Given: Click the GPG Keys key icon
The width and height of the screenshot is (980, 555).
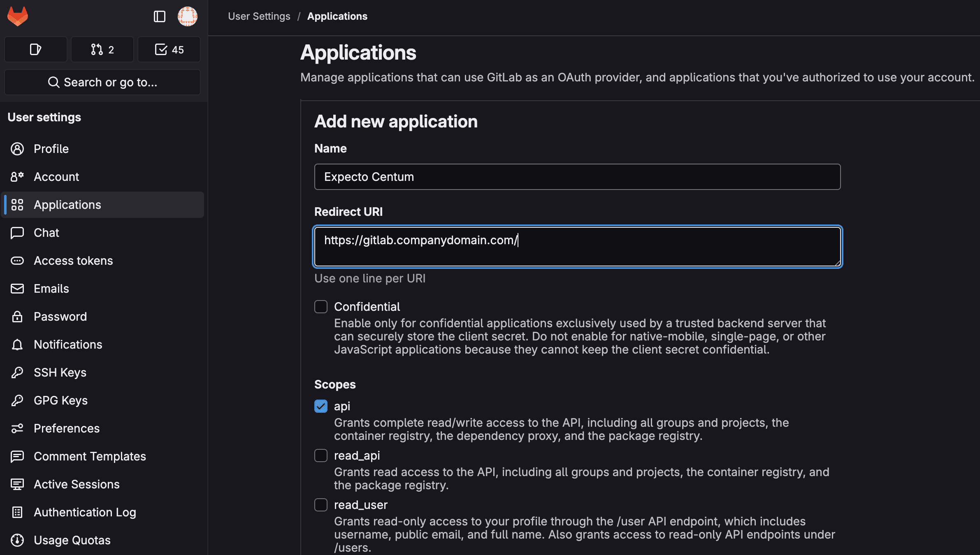Looking at the screenshot, I should (17, 400).
